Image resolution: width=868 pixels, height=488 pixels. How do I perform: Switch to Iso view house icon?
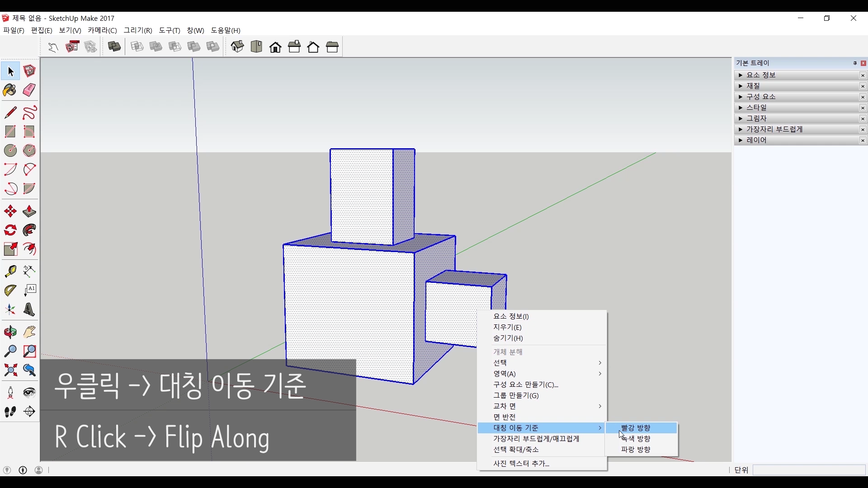click(237, 47)
